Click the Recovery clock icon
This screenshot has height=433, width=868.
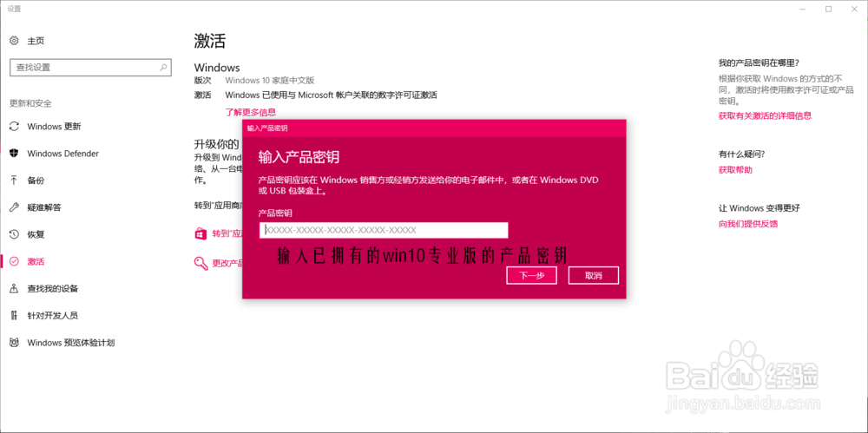[x=15, y=235]
